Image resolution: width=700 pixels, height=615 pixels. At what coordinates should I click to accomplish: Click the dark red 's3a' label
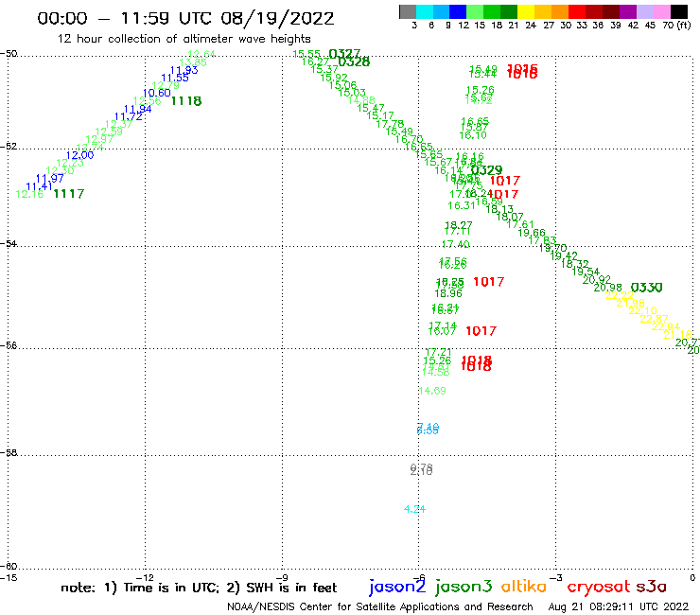coord(651,587)
